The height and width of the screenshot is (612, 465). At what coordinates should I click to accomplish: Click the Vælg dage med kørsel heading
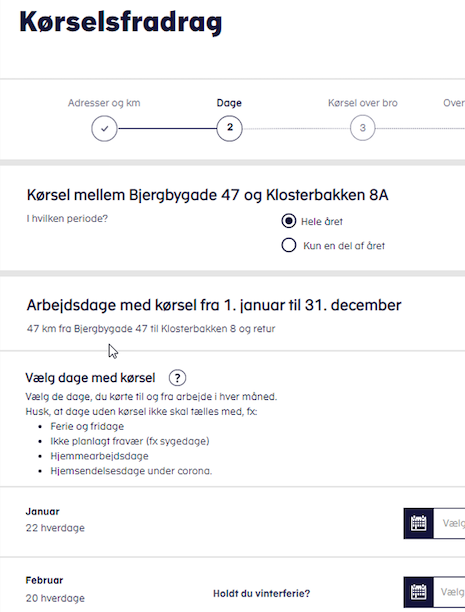tap(90, 378)
